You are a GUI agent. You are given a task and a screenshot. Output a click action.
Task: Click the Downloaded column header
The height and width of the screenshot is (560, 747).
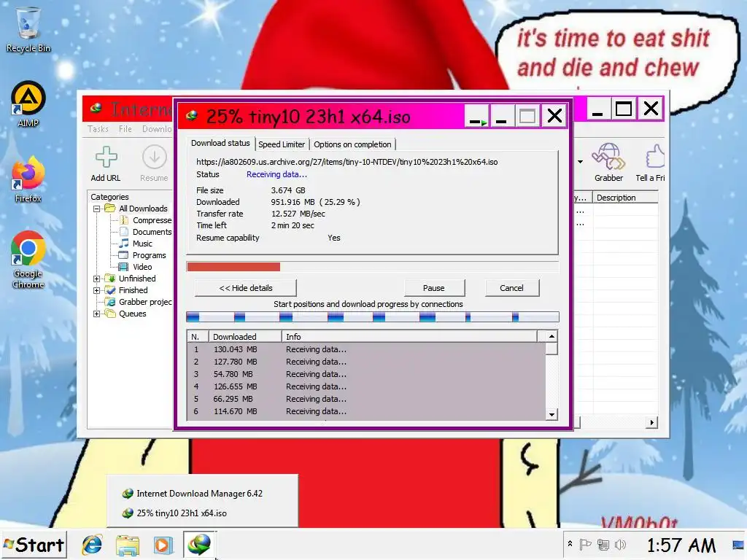click(245, 337)
